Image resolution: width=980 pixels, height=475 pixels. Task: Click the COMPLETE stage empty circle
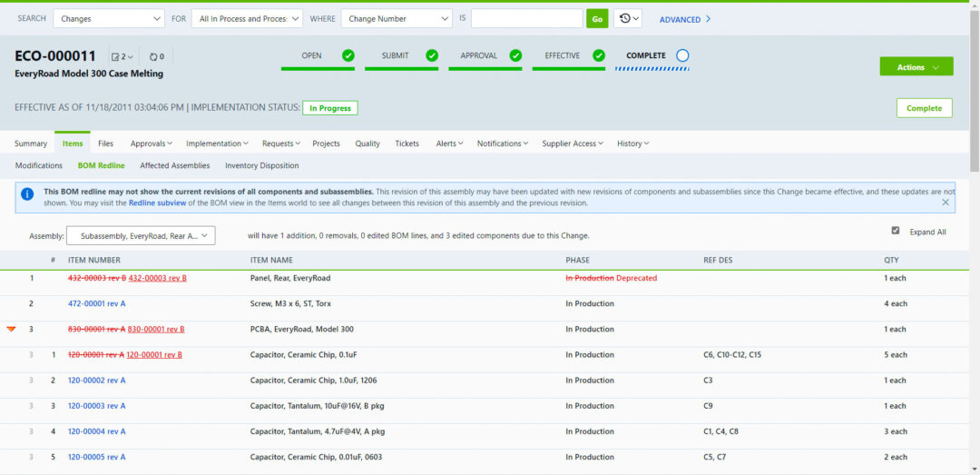pos(682,55)
